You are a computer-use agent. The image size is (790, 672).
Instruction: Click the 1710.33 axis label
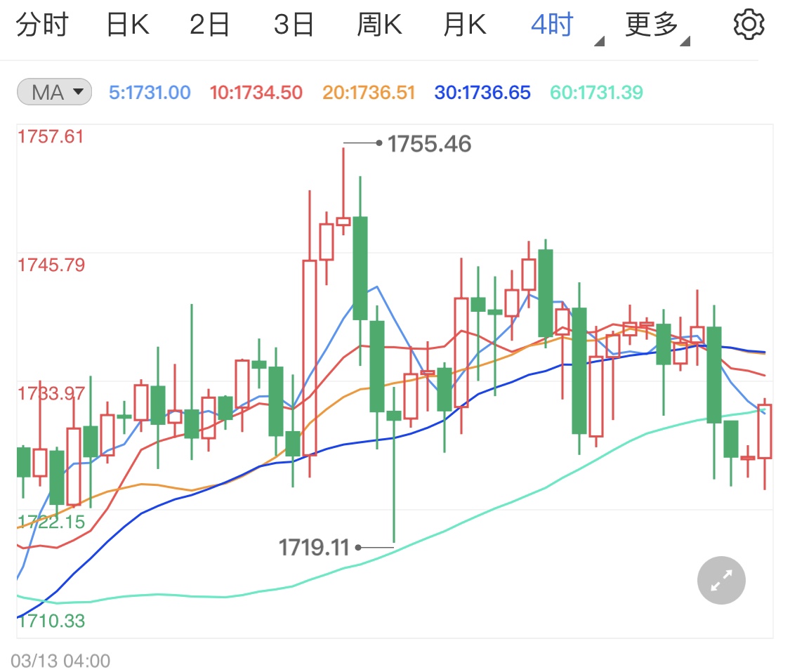point(51,621)
